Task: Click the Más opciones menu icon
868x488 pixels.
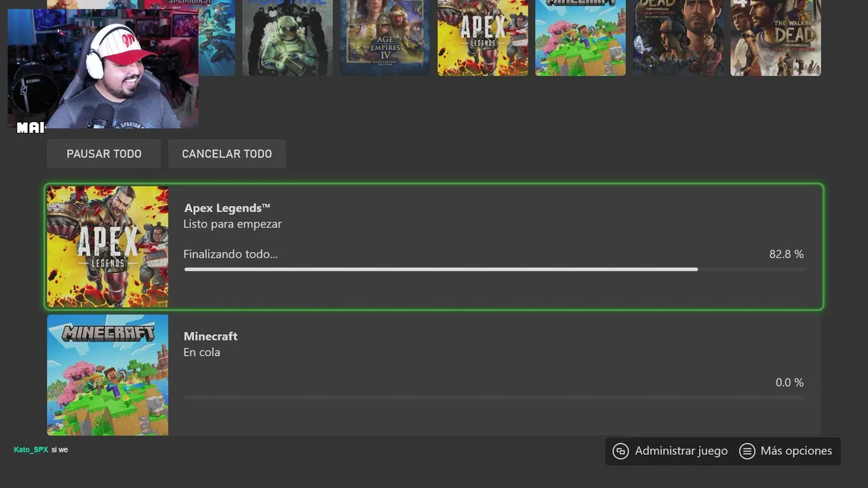Action: coord(747,451)
